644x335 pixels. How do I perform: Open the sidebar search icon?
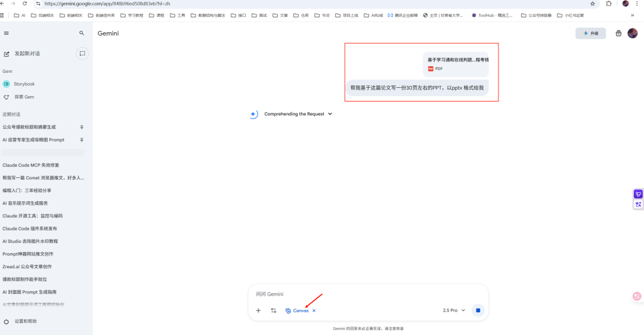pos(82,33)
